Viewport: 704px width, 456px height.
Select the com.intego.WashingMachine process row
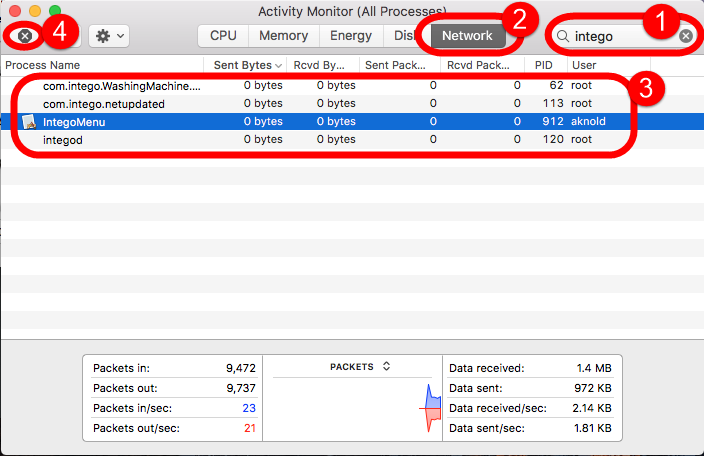[x=120, y=86]
